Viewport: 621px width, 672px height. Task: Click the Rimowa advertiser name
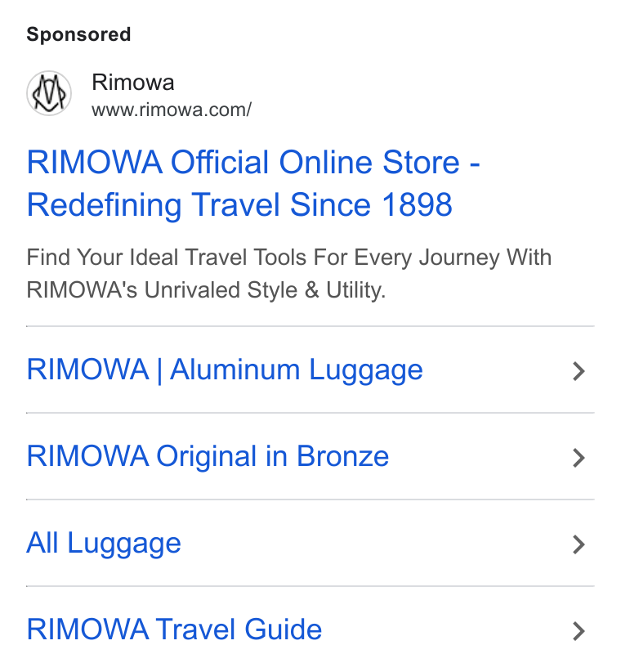(132, 82)
